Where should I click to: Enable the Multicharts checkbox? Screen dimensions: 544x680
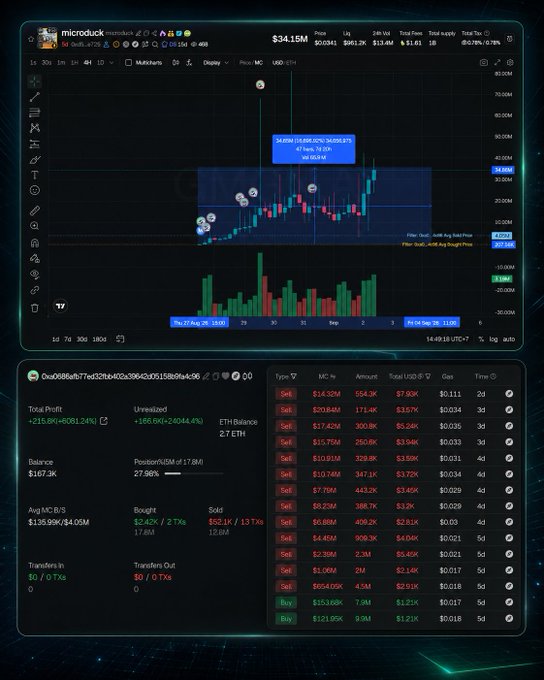coord(128,62)
